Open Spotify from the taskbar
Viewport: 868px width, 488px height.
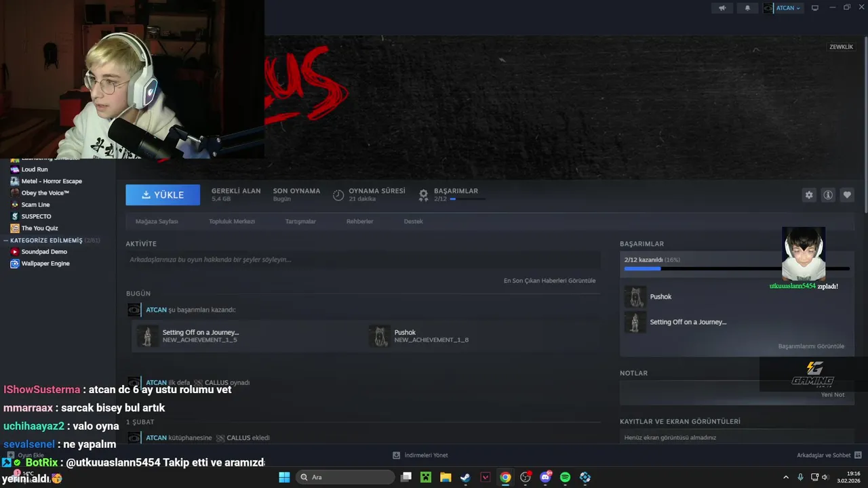[565, 477]
